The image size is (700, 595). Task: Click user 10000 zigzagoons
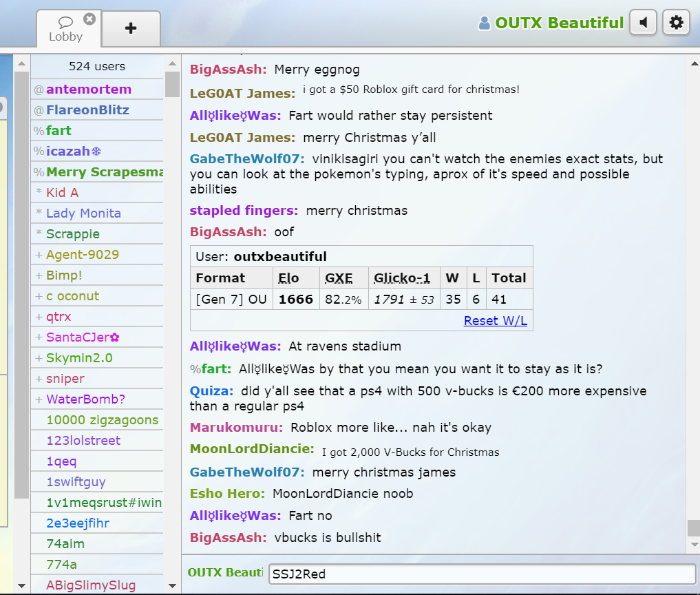point(97,420)
